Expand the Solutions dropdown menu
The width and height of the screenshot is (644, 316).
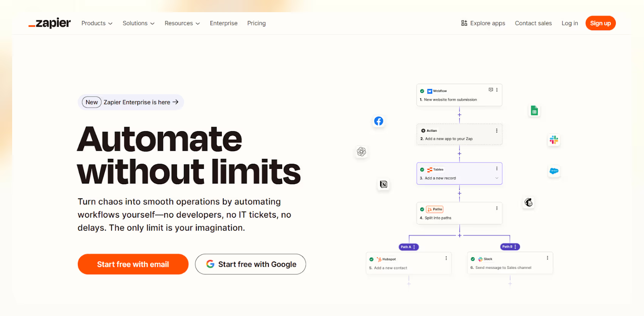pyautogui.click(x=138, y=23)
